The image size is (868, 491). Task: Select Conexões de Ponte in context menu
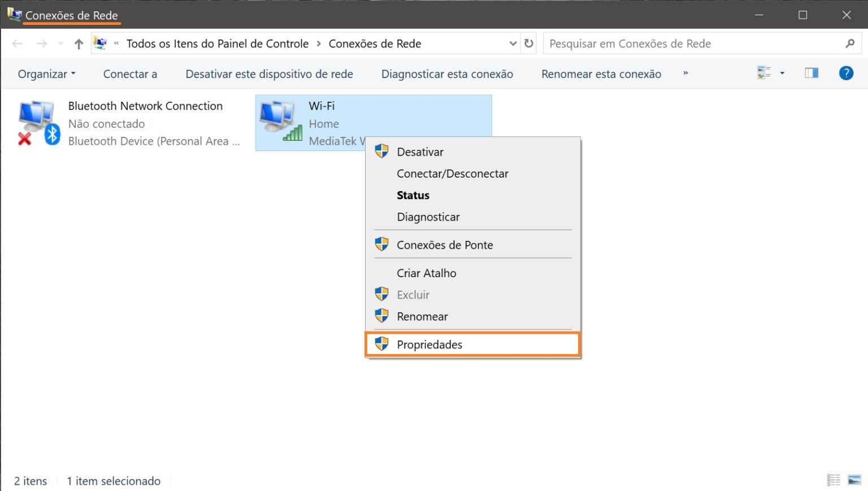tap(445, 244)
